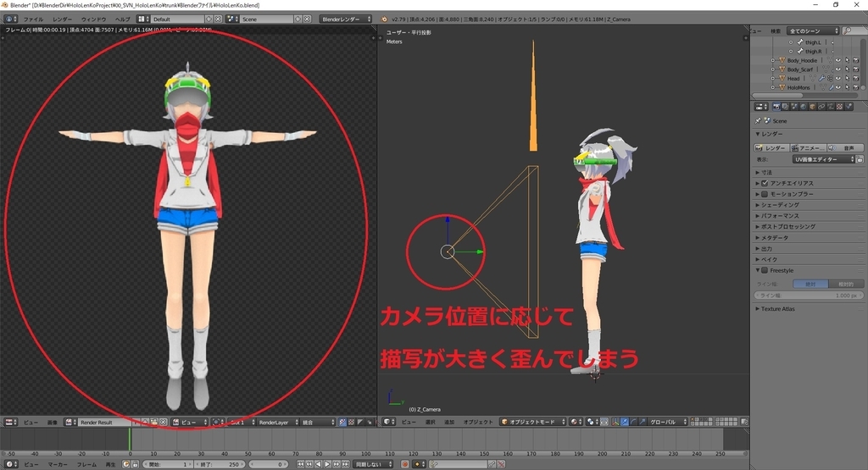Toggle visibility eye of Head
This screenshot has height=470, width=868.
[838, 78]
